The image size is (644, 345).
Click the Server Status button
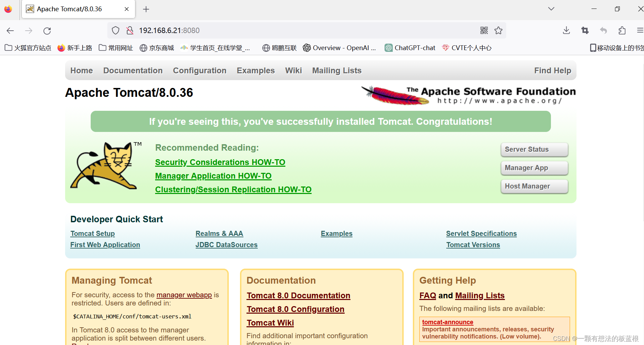pos(534,149)
